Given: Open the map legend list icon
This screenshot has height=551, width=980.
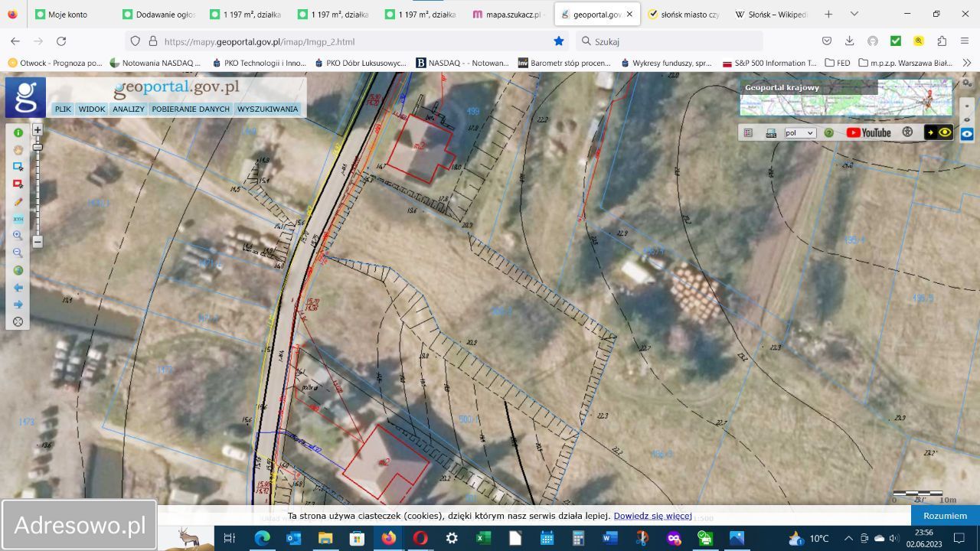Looking at the screenshot, I should [749, 132].
